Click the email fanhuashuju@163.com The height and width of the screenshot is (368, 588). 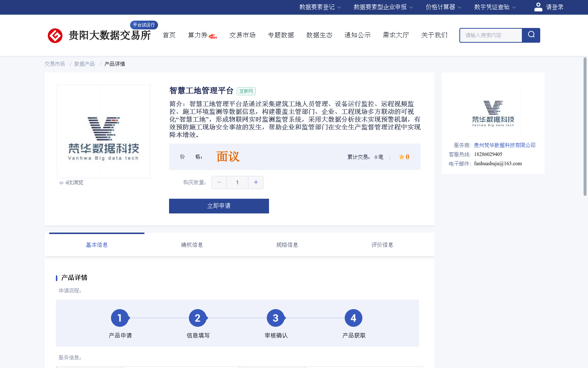pyautogui.click(x=498, y=164)
